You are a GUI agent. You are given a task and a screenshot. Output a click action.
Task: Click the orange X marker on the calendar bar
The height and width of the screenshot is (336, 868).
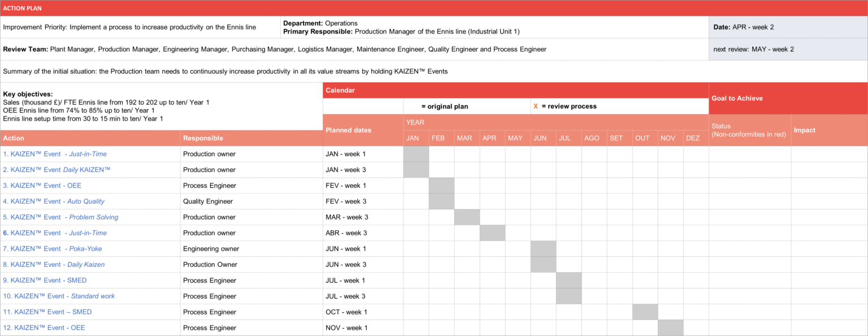[x=536, y=106]
